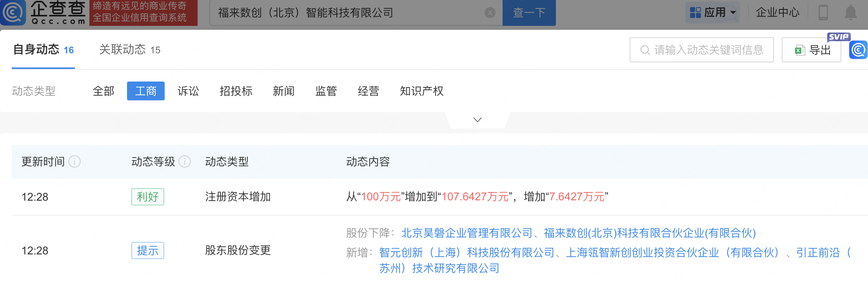The image size is (868, 283).
Task: Click the info icon beside 更新时间
Action: tap(74, 161)
